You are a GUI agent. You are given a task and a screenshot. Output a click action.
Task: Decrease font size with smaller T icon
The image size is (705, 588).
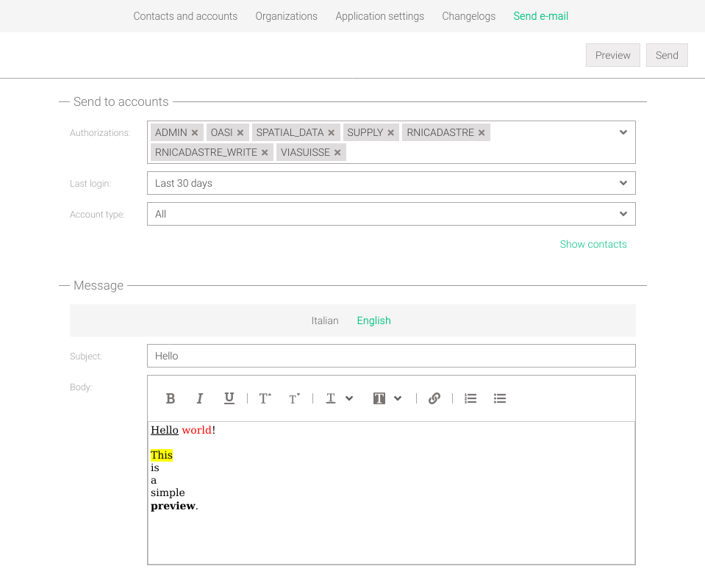coord(294,398)
